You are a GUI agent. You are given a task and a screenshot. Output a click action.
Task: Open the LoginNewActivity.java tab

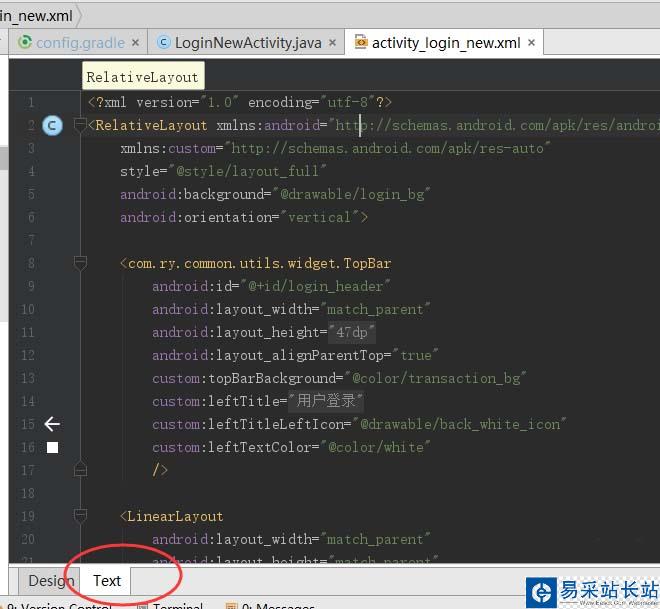(248, 43)
